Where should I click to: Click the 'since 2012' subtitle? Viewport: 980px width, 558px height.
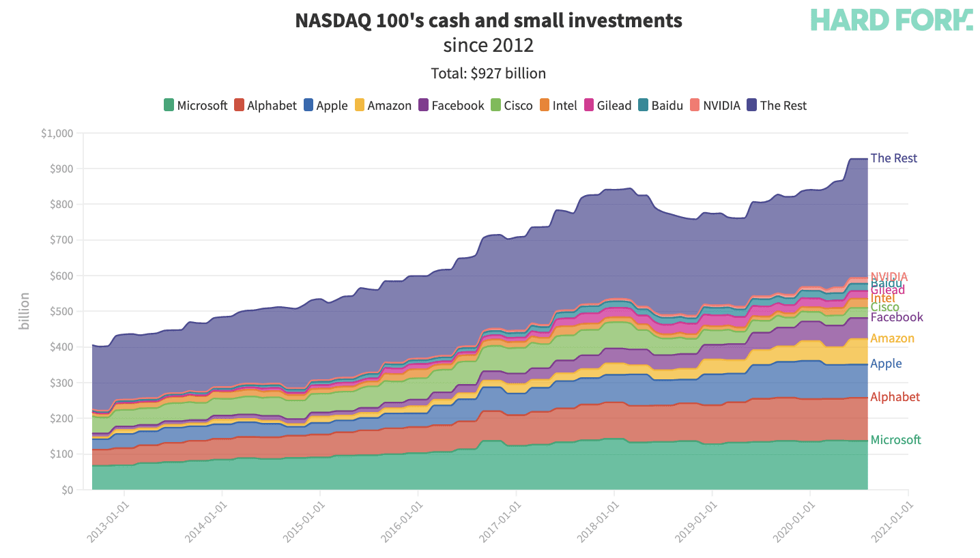489,46
